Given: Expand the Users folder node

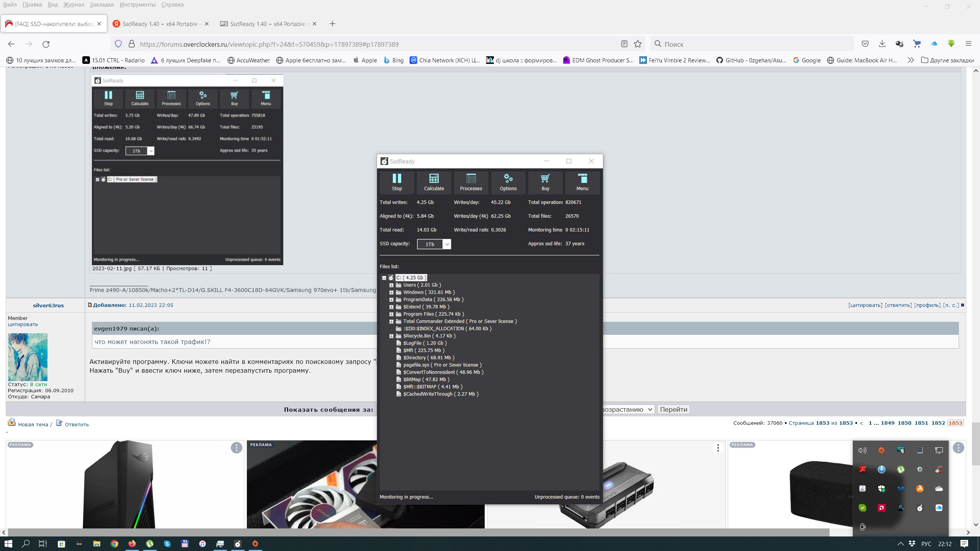Looking at the screenshot, I should coord(391,285).
